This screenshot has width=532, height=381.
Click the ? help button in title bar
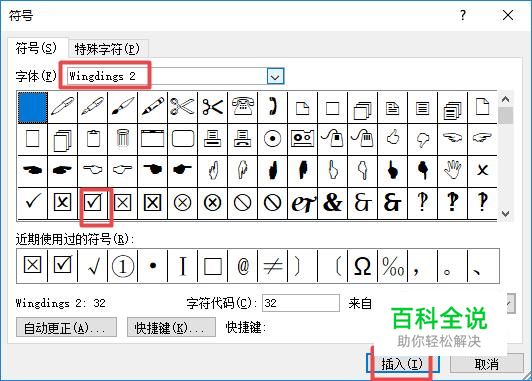coord(463,15)
